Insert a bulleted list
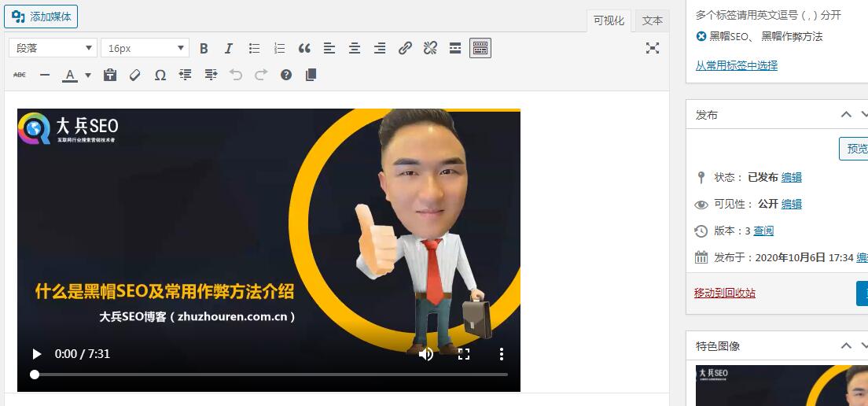The width and height of the screenshot is (868, 406). pos(254,48)
